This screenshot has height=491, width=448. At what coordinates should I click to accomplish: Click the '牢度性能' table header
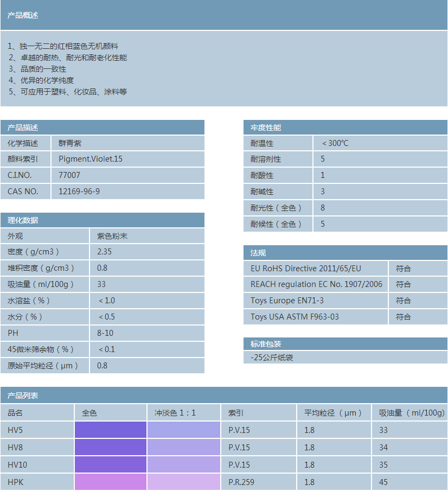point(345,127)
